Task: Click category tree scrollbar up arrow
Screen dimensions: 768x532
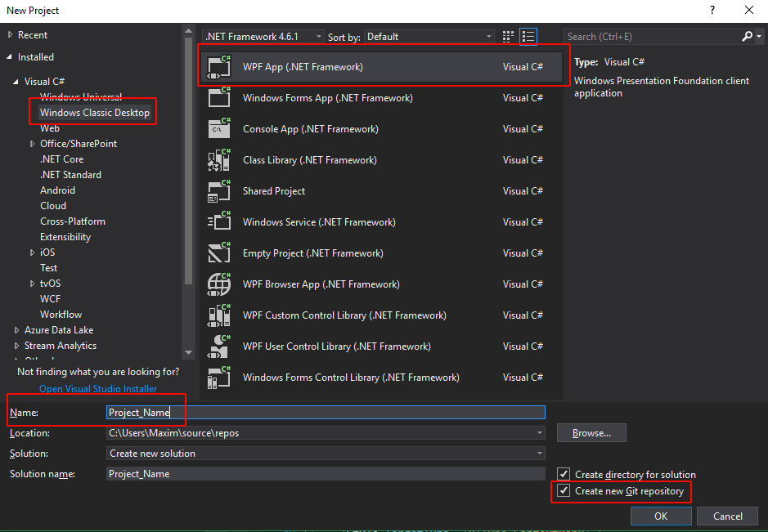Action: click(x=189, y=31)
